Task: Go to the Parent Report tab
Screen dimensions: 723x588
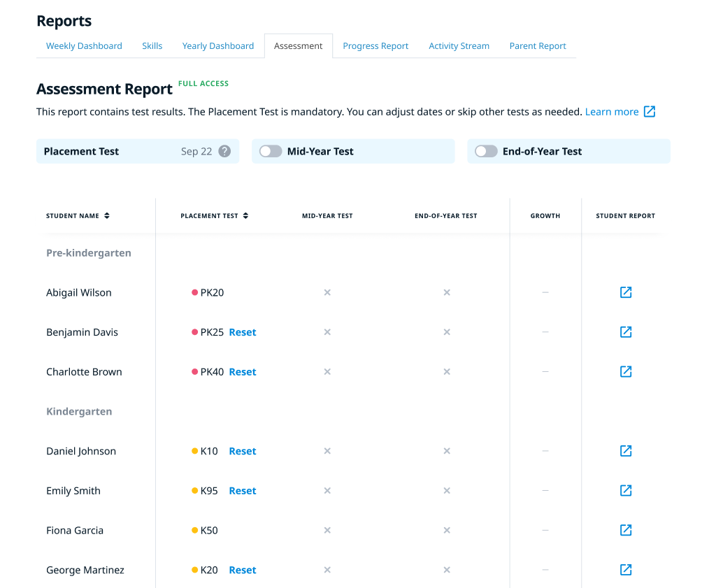Action: [538, 46]
